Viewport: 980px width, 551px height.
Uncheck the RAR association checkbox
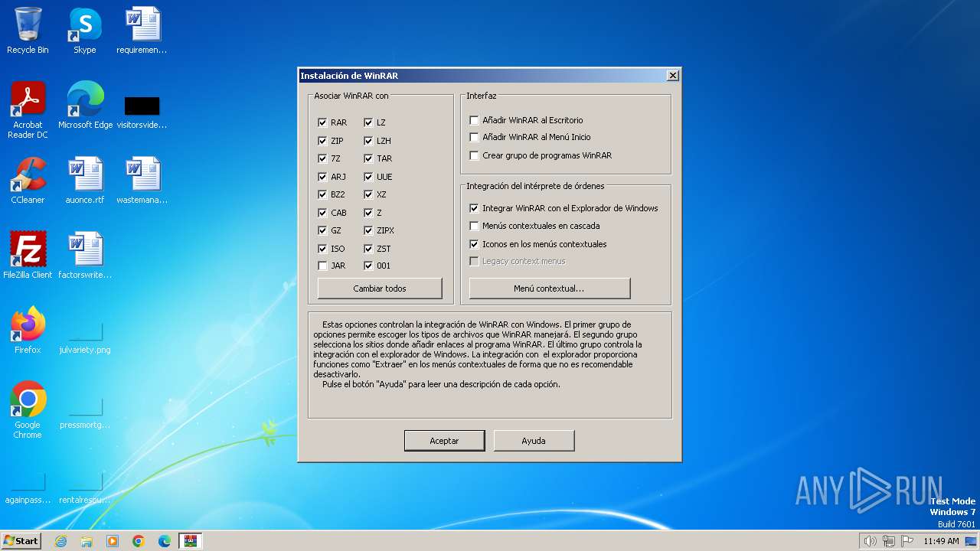pyautogui.click(x=322, y=122)
